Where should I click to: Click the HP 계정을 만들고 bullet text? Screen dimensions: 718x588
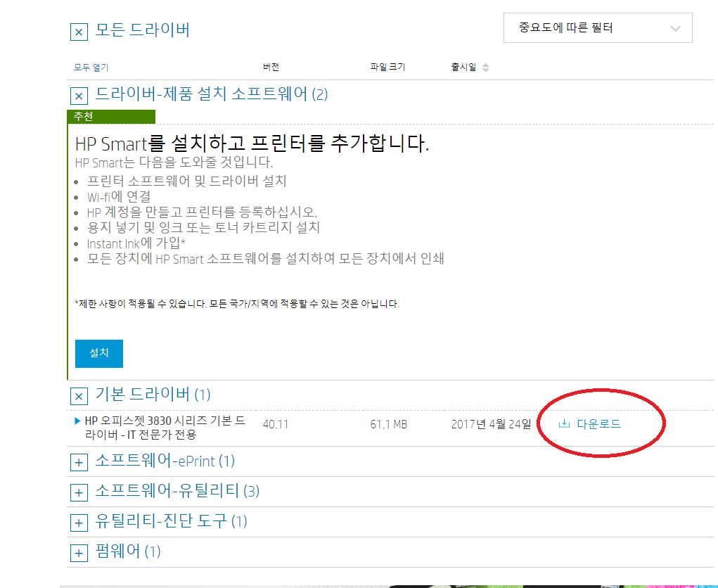click(x=202, y=212)
